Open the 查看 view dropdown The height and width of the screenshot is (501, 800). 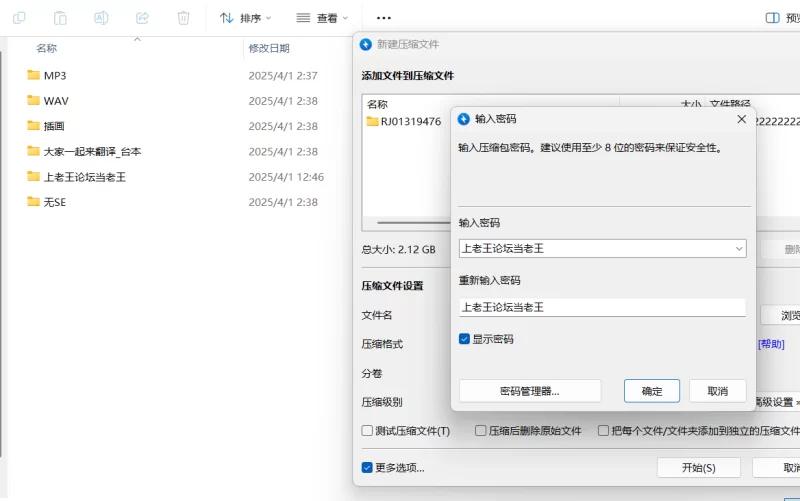point(322,18)
